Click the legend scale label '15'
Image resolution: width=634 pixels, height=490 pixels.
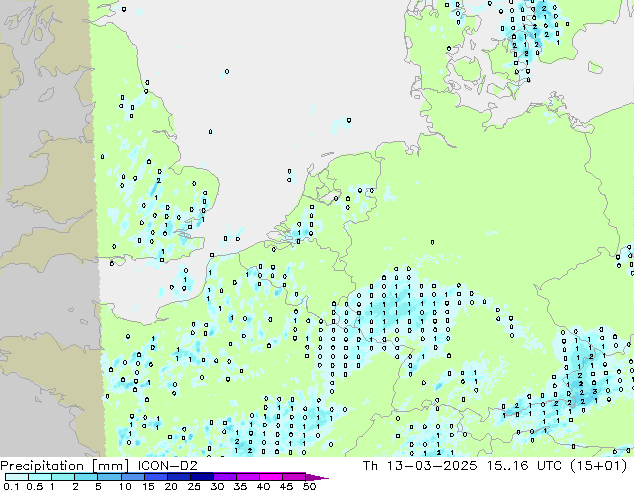click(x=148, y=486)
